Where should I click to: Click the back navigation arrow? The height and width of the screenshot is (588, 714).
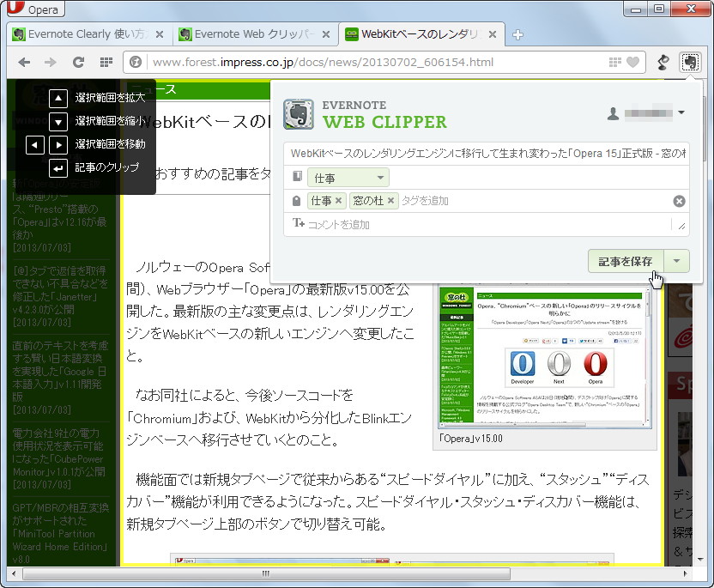point(24,62)
